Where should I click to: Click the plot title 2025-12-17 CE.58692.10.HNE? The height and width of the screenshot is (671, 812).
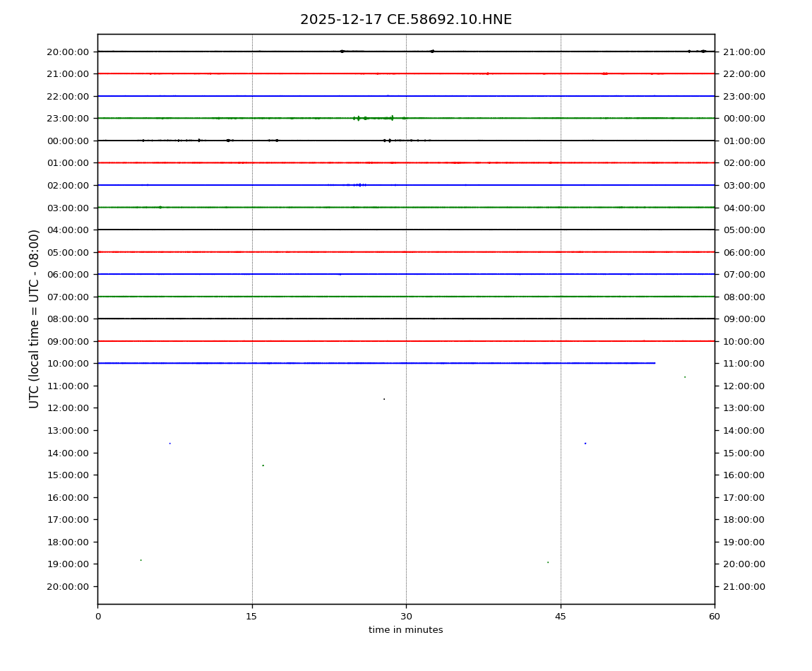tap(406, 20)
